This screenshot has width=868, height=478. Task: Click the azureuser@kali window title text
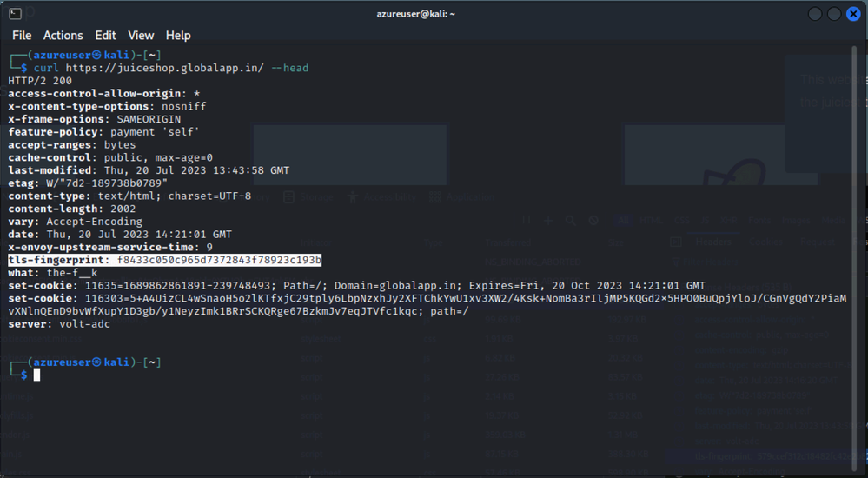coord(416,14)
